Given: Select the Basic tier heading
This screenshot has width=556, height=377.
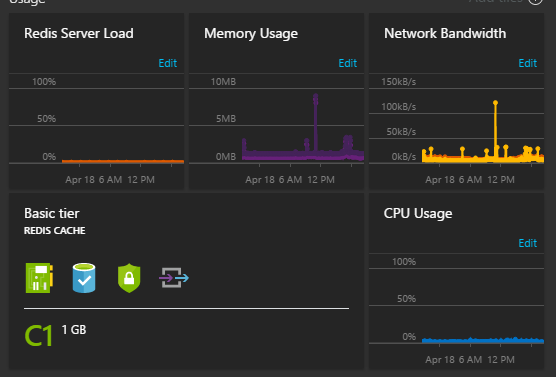Looking at the screenshot, I should tap(52, 214).
